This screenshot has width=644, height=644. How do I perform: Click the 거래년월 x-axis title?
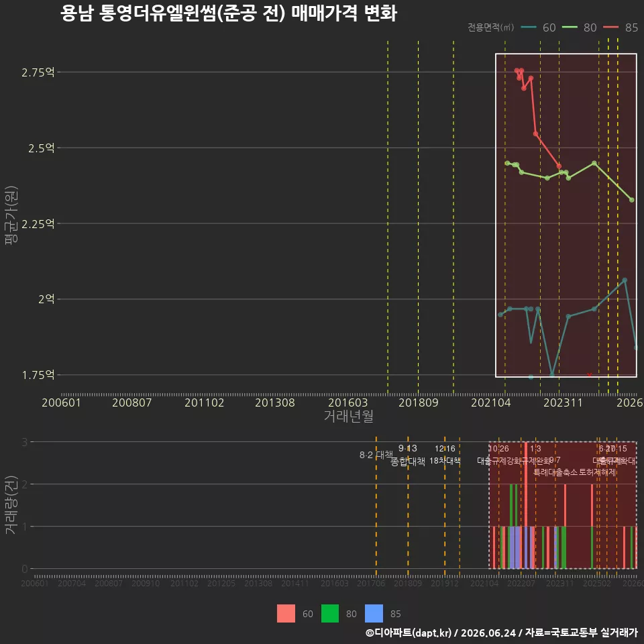point(349,416)
